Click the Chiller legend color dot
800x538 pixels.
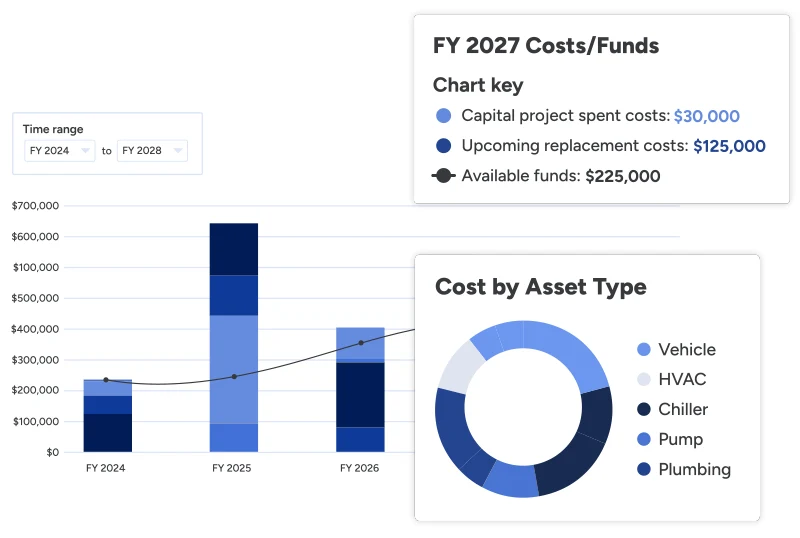644,409
